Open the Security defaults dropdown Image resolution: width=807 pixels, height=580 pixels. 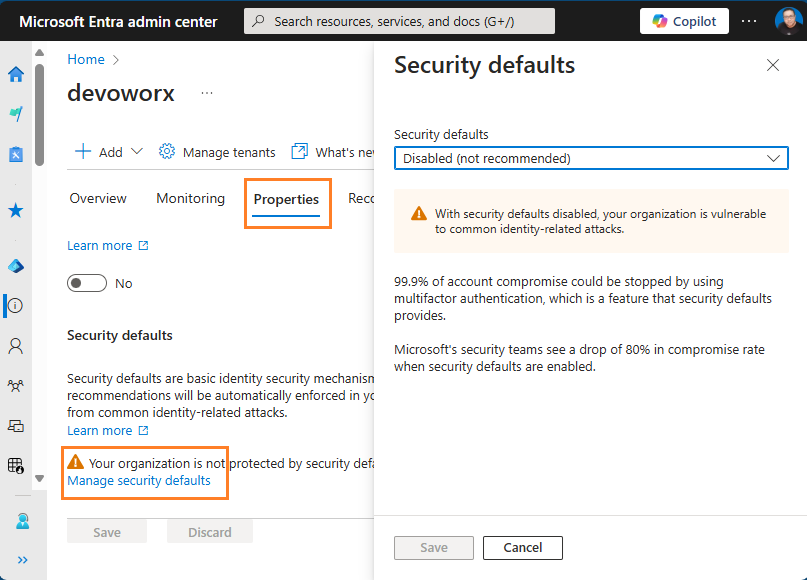coord(591,158)
